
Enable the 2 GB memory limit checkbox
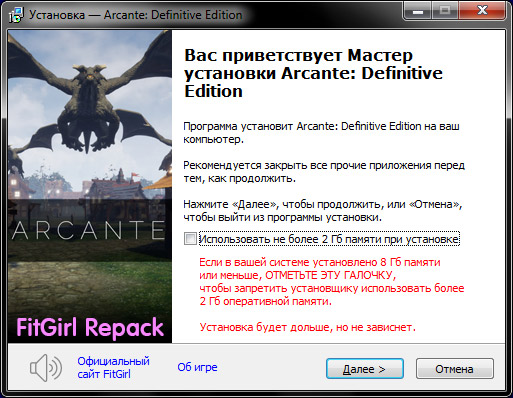(190, 239)
